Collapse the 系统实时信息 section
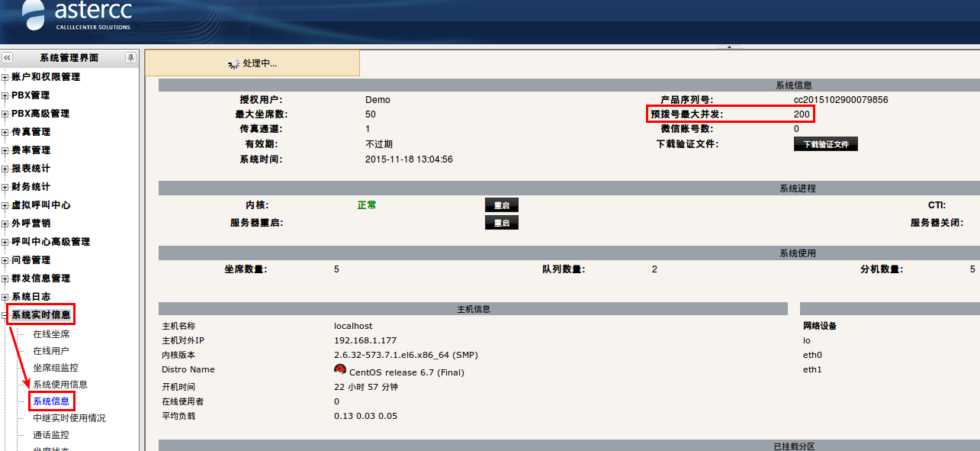The width and height of the screenshot is (980, 451). pos(5,315)
